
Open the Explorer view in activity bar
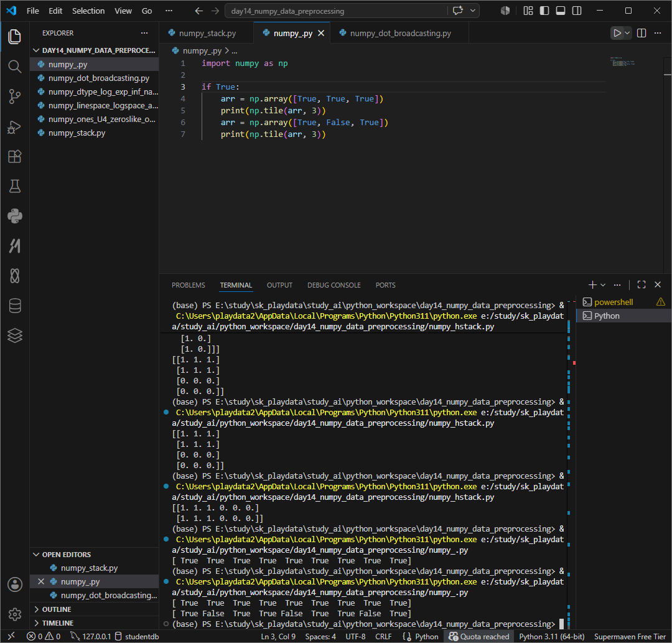point(14,37)
